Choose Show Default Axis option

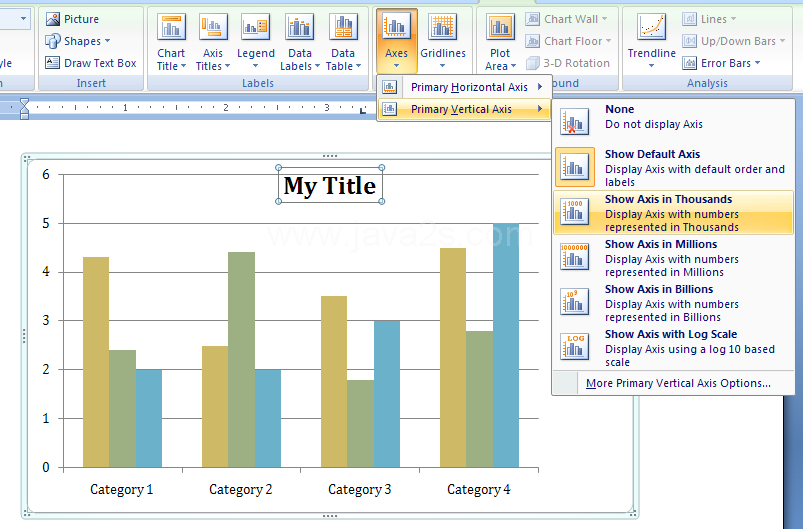(673, 167)
